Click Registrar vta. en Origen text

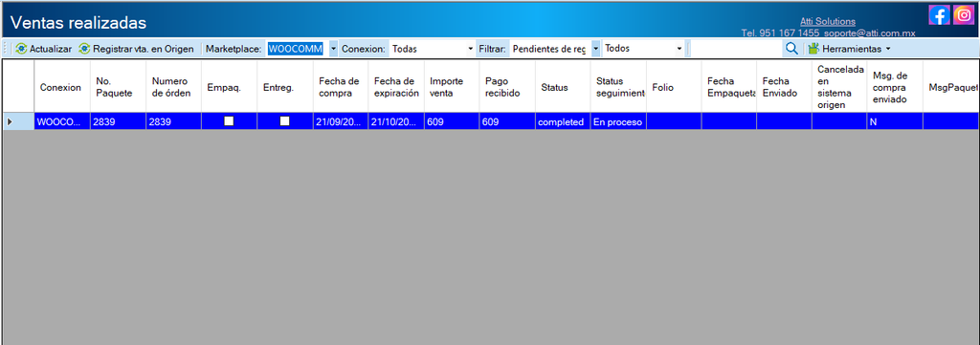coord(144,49)
